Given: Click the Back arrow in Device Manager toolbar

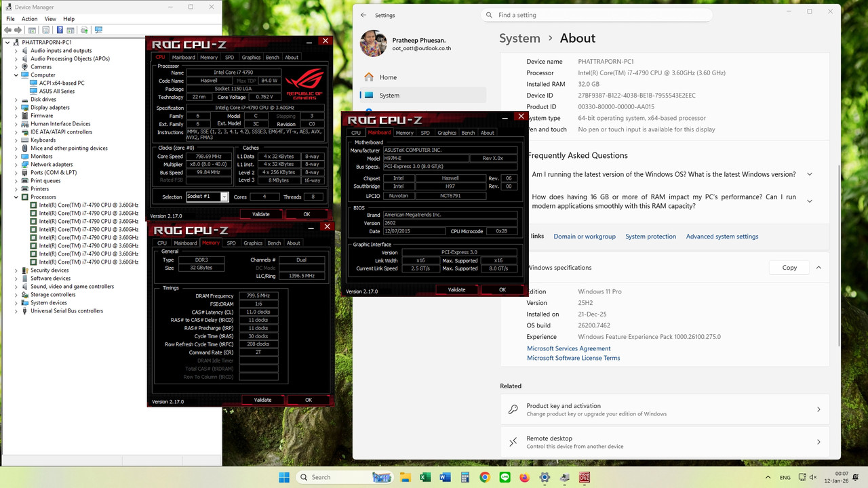Looking at the screenshot, I should (x=9, y=30).
